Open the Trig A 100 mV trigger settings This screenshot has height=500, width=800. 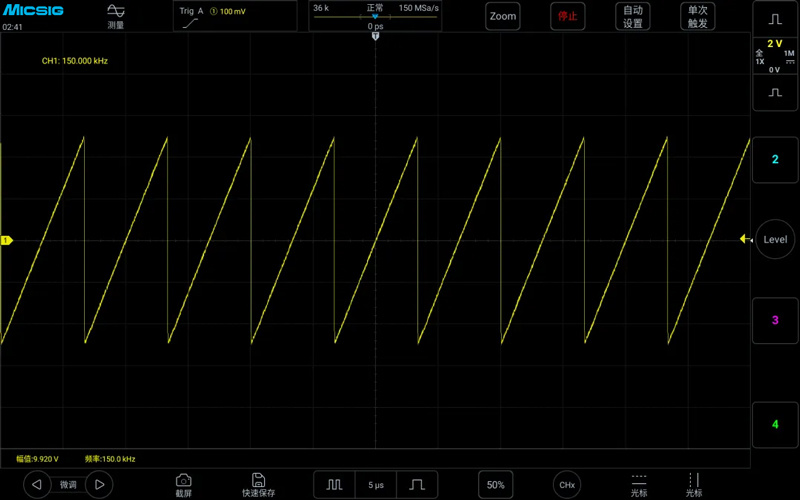click(x=235, y=16)
